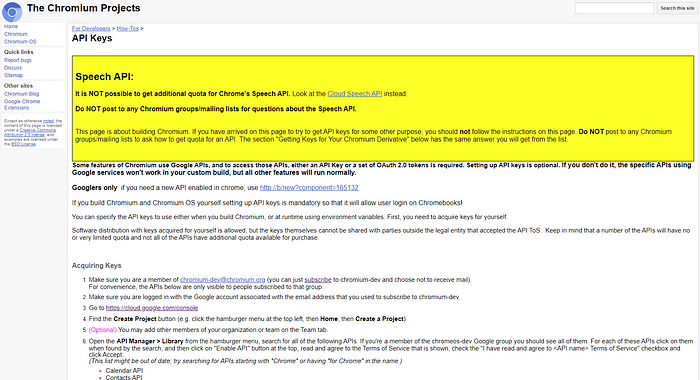Open http://b/new?component=165132 link
Viewport: 700px width, 380px height.
309,188
